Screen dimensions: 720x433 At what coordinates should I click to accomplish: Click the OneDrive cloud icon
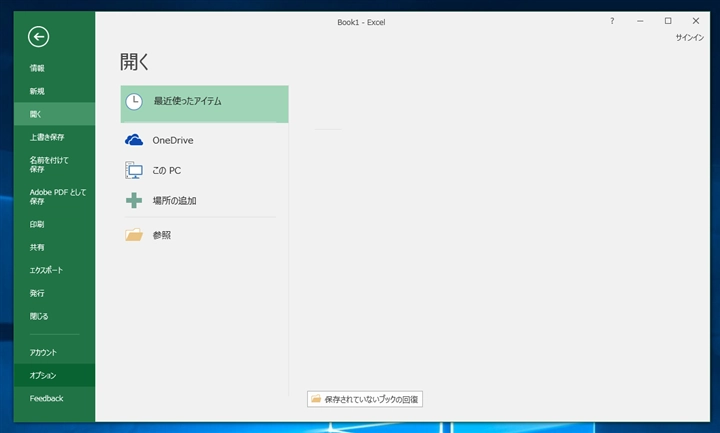[134, 140]
